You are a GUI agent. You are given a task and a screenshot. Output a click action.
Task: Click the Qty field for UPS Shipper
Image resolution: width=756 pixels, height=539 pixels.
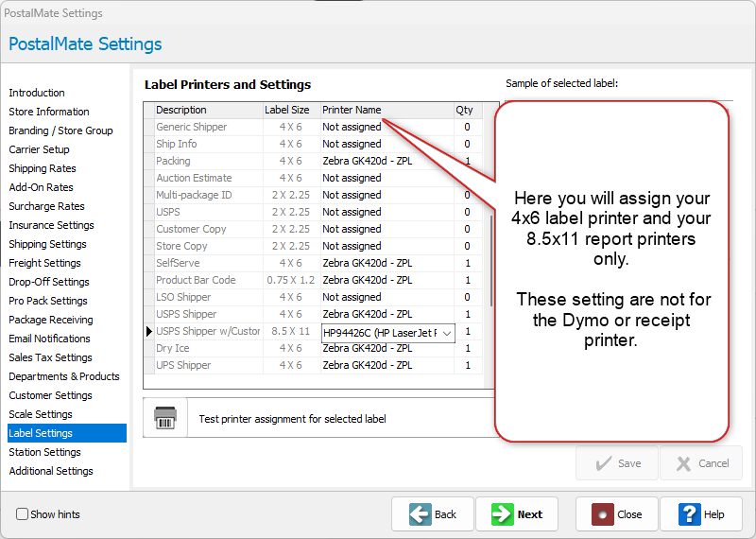(467, 365)
